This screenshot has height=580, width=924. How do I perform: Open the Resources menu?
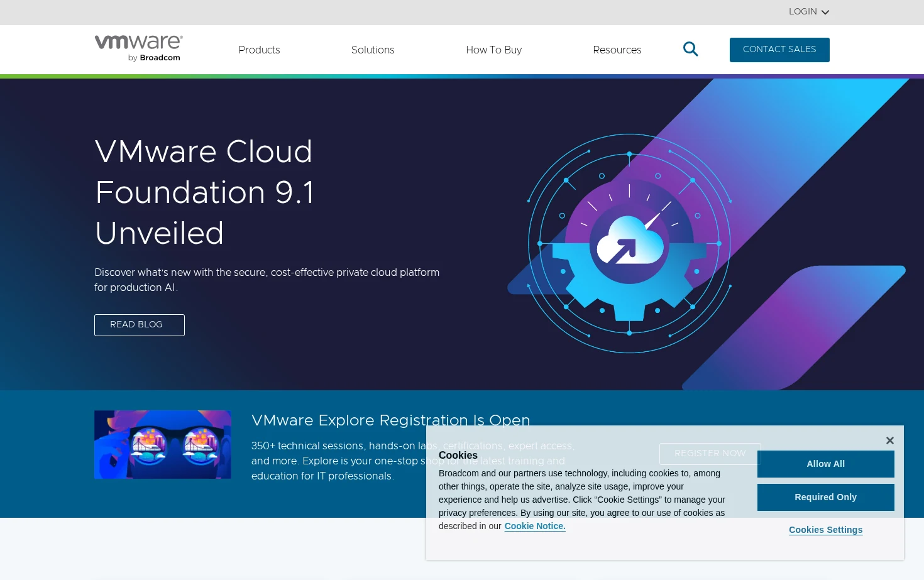[617, 50]
